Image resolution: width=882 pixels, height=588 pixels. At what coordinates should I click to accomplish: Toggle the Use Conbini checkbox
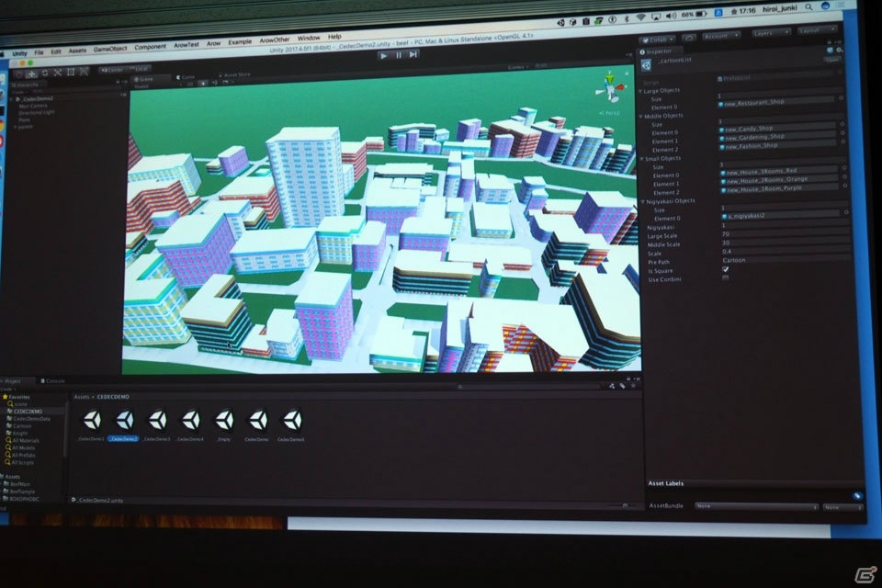(726, 277)
